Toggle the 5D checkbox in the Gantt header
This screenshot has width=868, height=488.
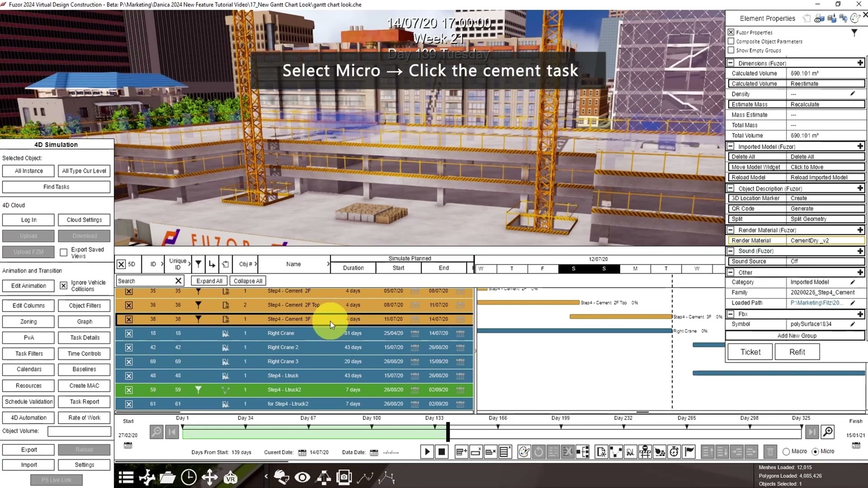click(121, 264)
